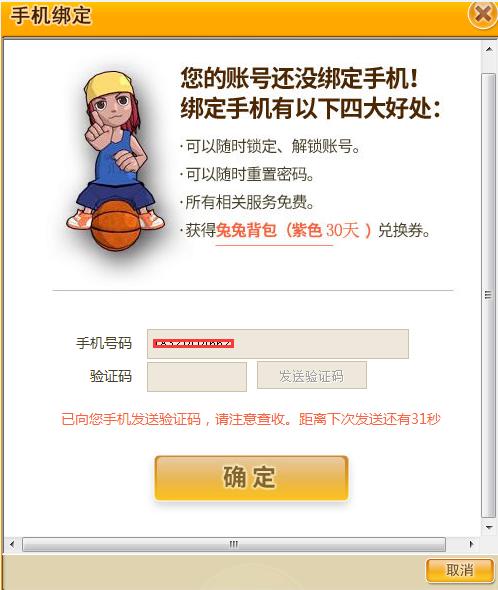This screenshot has height=590, width=498.
Task: Click the basketball under the character
Action: click(116, 225)
